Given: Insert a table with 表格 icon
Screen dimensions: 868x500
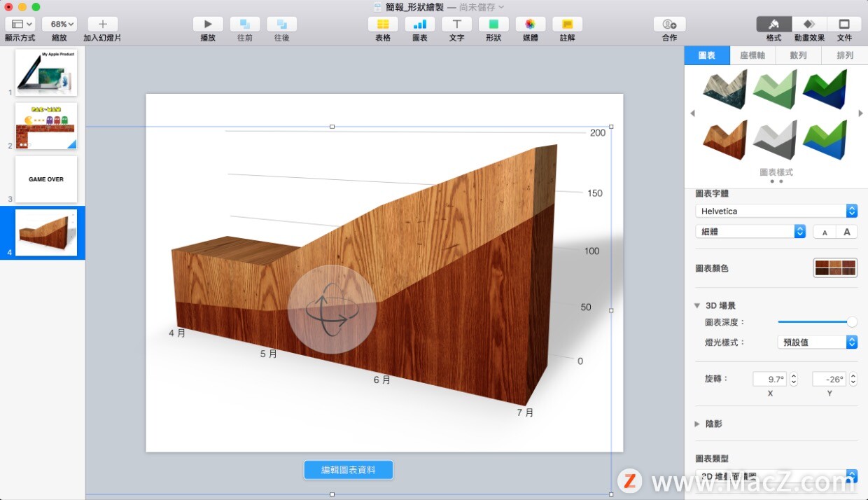Looking at the screenshot, I should click(383, 24).
